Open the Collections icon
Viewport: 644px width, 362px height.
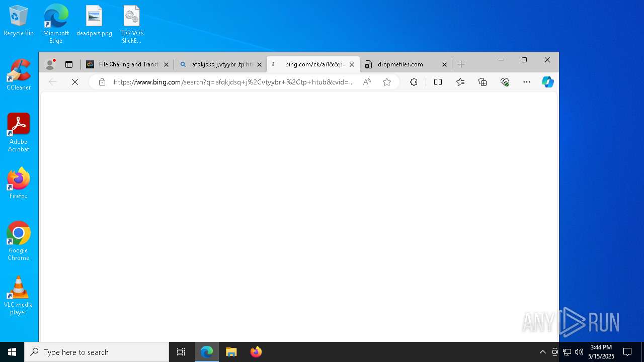(482, 82)
